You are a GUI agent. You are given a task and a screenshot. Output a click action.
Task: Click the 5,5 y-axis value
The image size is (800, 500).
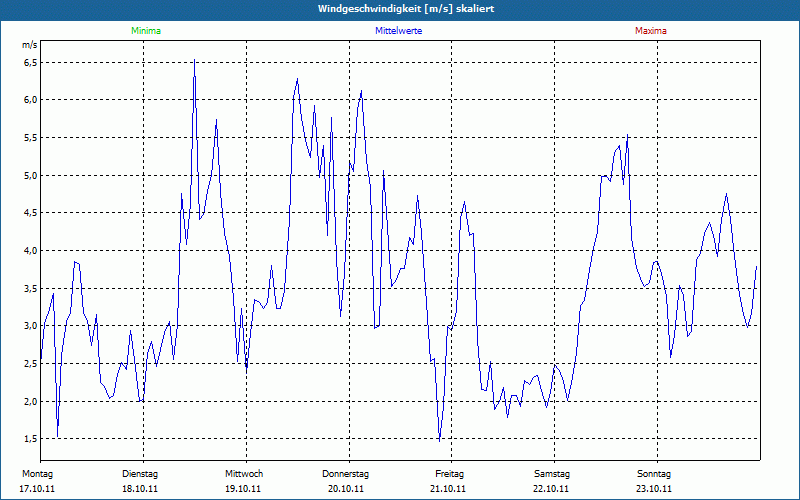point(31,138)
